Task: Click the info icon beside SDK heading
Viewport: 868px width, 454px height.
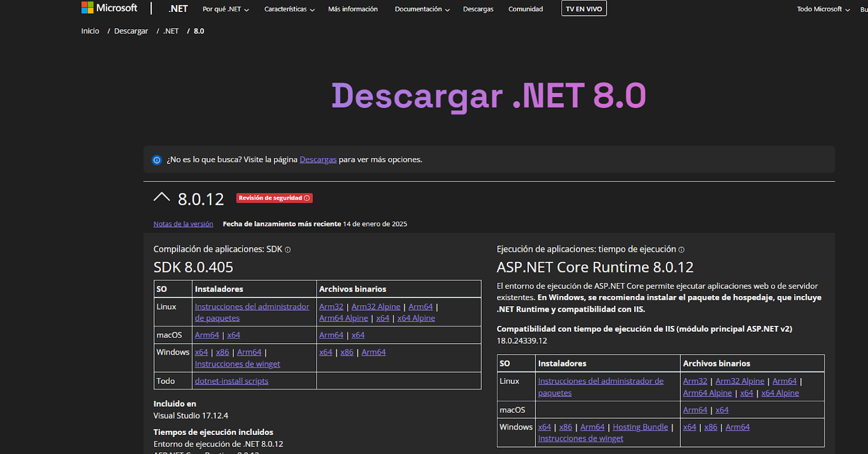Action: [288, 250]
